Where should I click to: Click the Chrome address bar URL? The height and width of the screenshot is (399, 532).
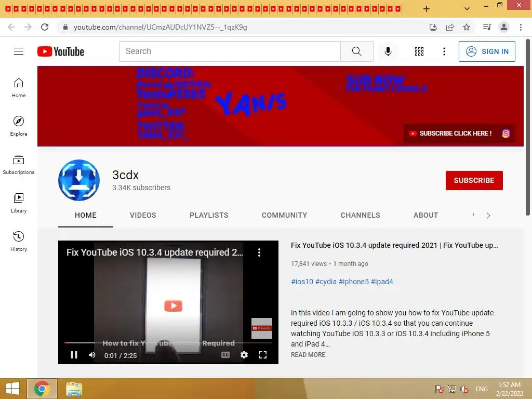pyautogui.click(x=160, y=27)
